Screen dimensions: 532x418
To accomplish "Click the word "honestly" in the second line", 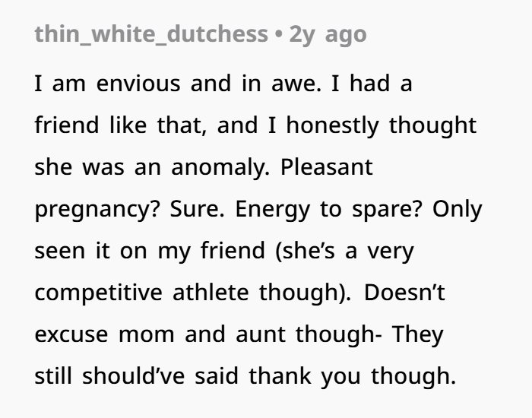I will click(333, 125).
